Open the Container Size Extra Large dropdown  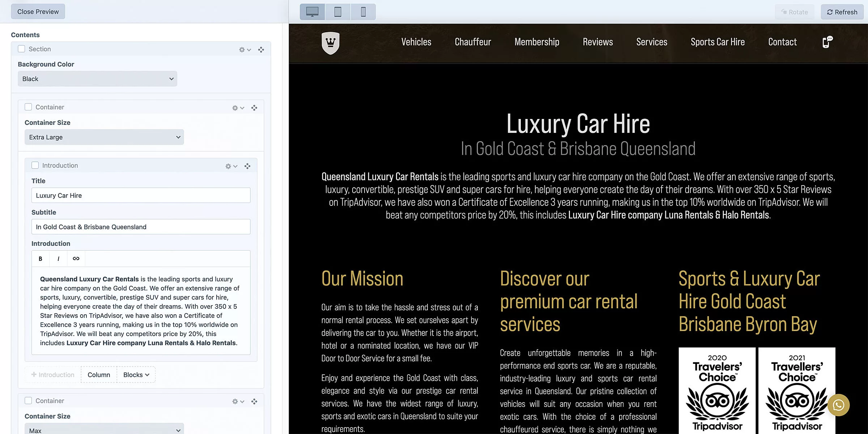coord(104,137)
